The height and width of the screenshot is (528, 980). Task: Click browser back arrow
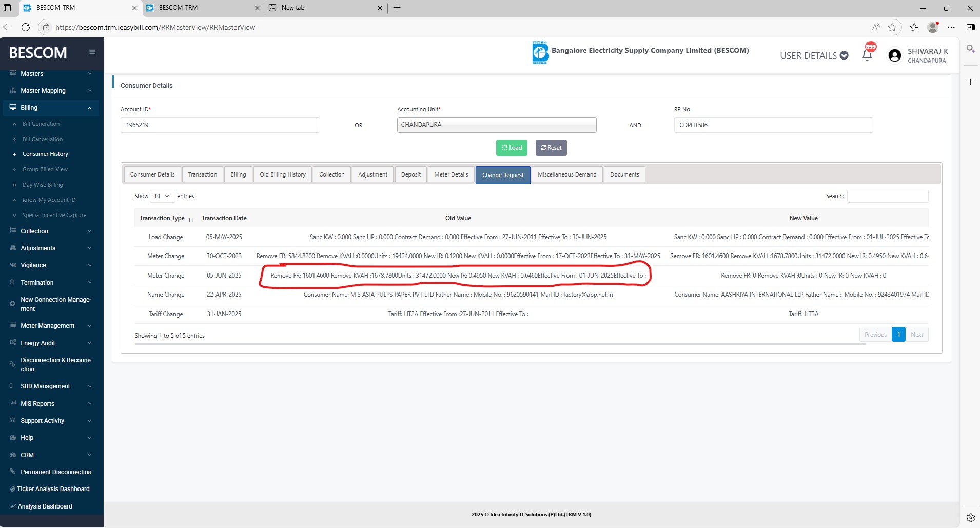7,27
